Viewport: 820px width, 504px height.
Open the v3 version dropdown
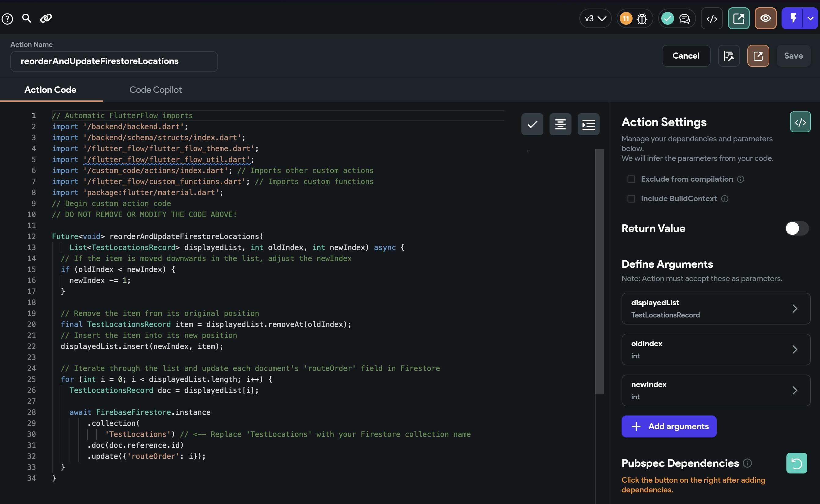tap(595, 19)
